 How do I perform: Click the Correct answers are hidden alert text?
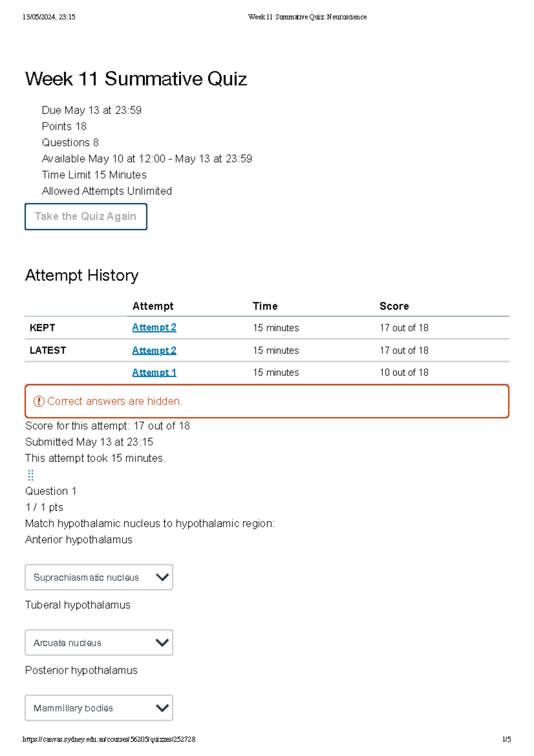pyautogui.click(x=115, y=402)
